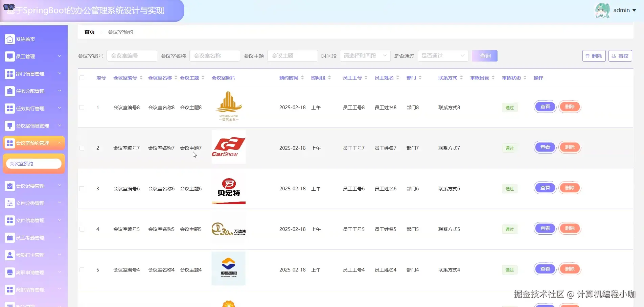
Task: Open the CarShow meeting room photo
Action: pyautogui.click(x=229, y=147)
